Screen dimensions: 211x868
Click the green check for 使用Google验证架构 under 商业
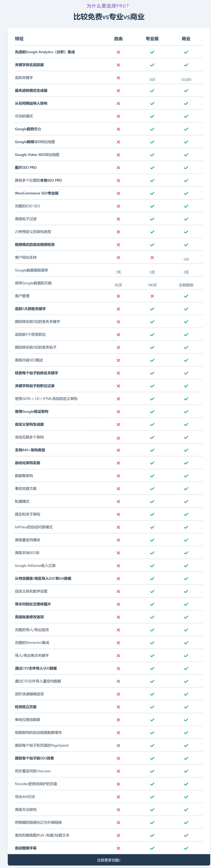point(186,412)
